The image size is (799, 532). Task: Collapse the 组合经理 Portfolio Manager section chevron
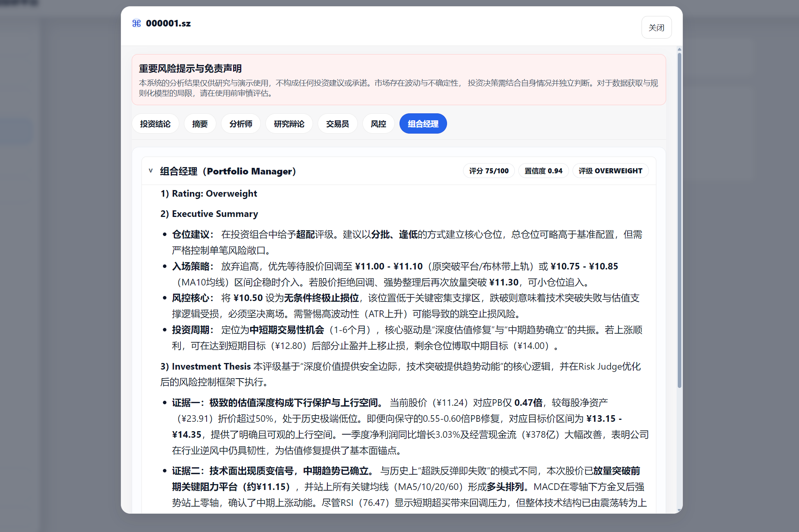click(151, 171)
